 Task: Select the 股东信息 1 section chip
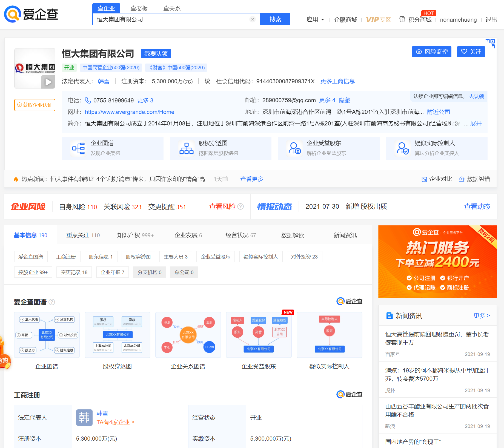(x=101, y=257)
